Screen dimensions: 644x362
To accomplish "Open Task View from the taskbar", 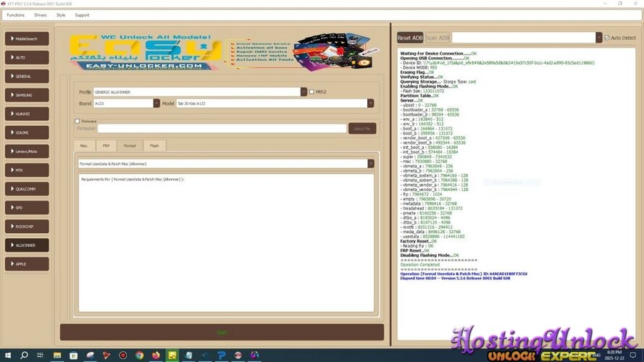I will click(x=41, y=355).
